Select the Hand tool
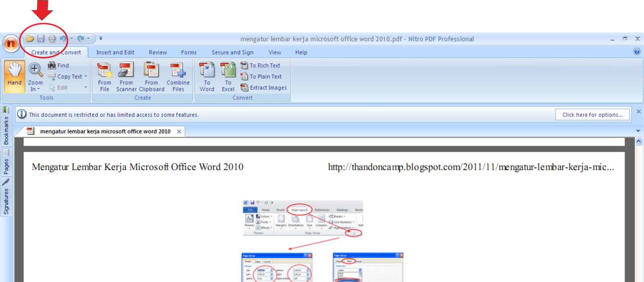Image resolution: width=644 pixels, height=282 pixels. (14, 76)
